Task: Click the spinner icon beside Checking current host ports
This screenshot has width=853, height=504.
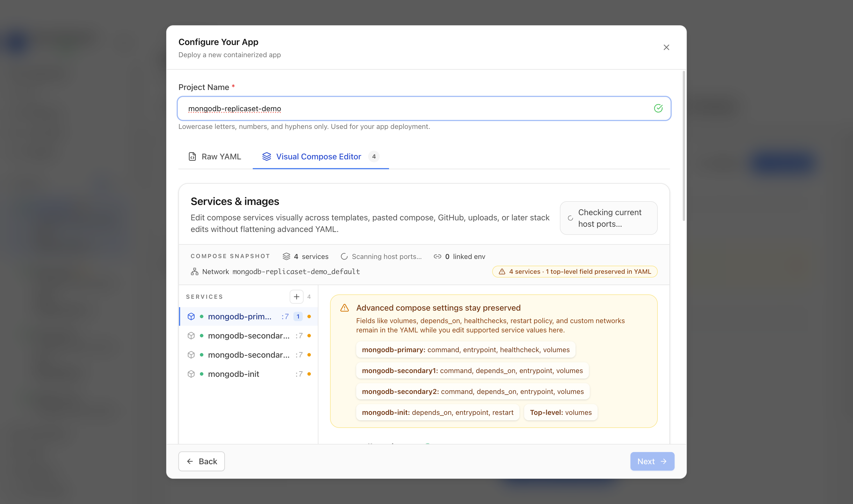Action: (x=570, y=218)
